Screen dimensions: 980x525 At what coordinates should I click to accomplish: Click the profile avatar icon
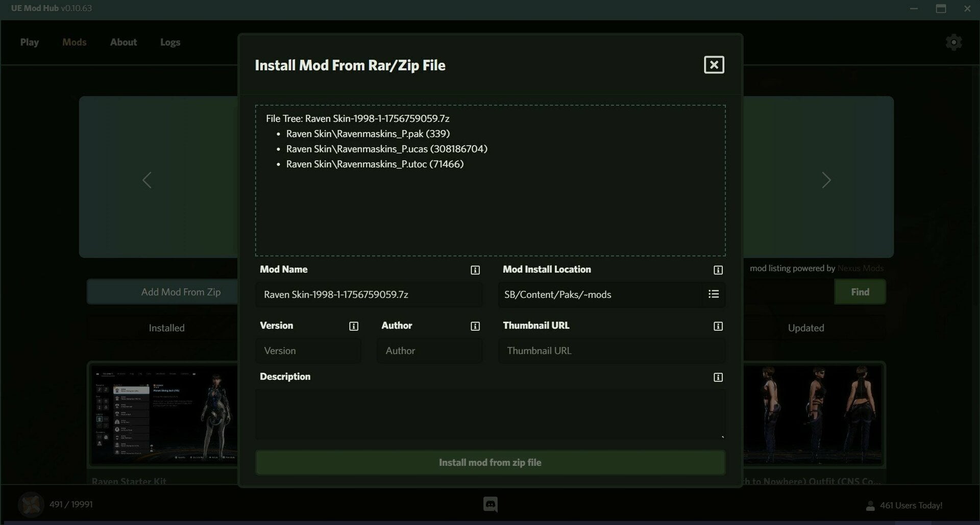31,504
